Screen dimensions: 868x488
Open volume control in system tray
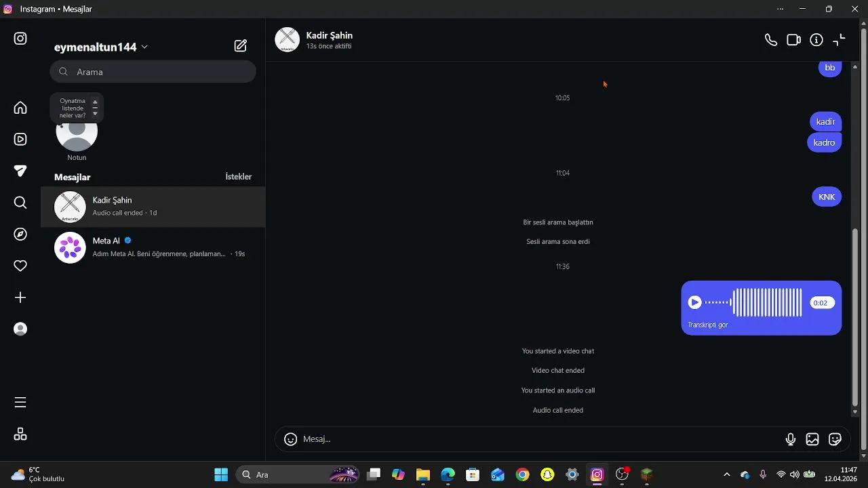795,474
